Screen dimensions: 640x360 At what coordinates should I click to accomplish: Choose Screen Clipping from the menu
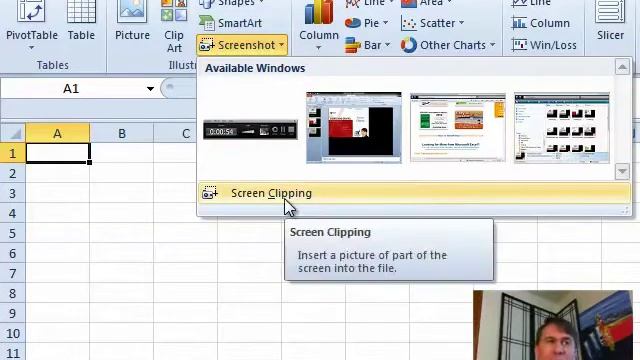pos(415,193)
